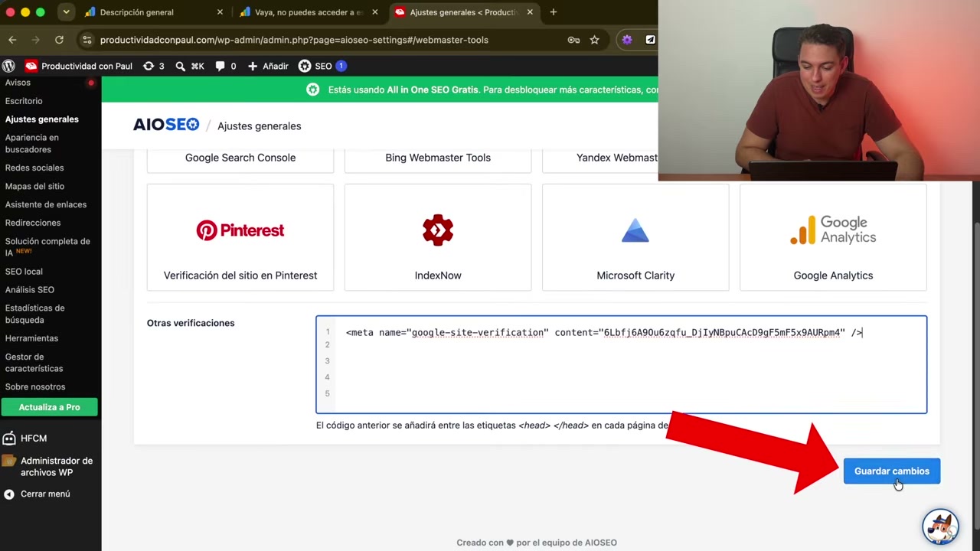Open Herramientas in the sidebar menu

pos(31,338)
